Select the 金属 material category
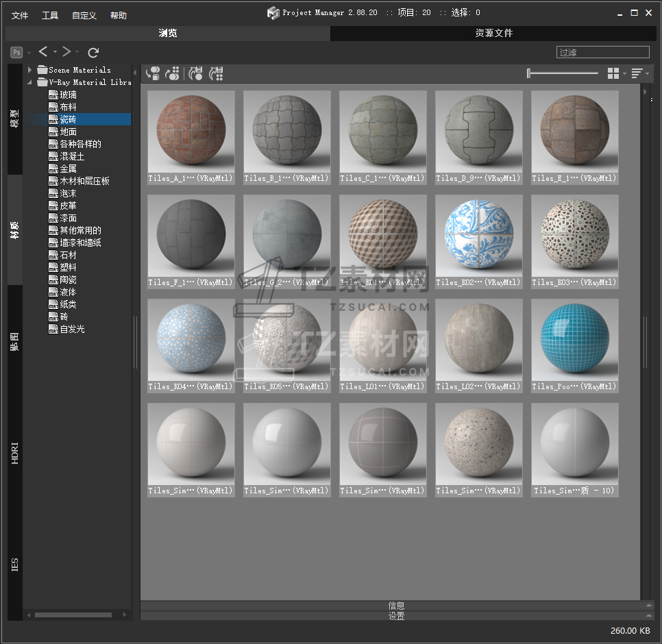Image resolution: width=662 pixels, height=644 pixels. tap(68, 169)
